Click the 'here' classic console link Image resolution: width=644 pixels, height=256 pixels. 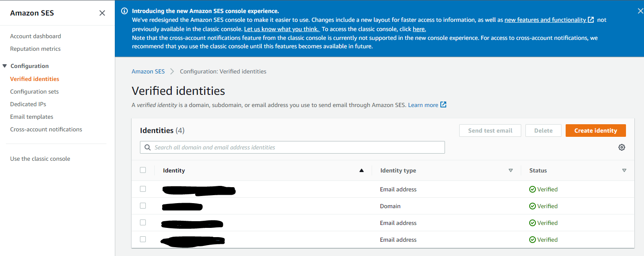click(419, 29)
